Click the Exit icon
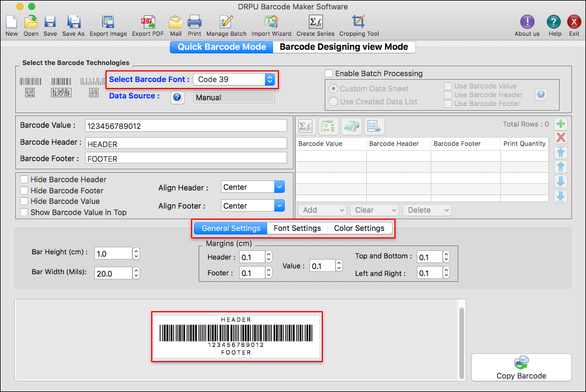 (x=574, y=22)
